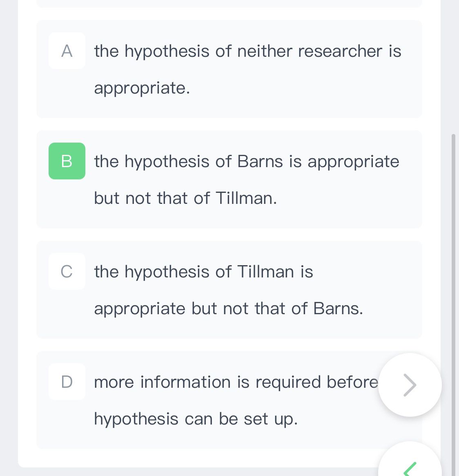Click the word "Barns" in option B
The image size is (459, 476).
(x=260, y=162)
